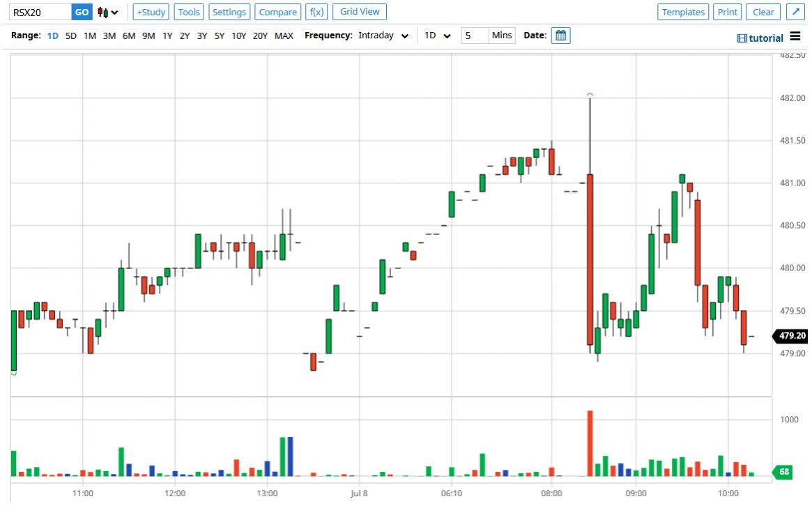Open the Tools menu
Image resolution: width=812 pixels, height=506 pixels.
[x=189, y=12]
